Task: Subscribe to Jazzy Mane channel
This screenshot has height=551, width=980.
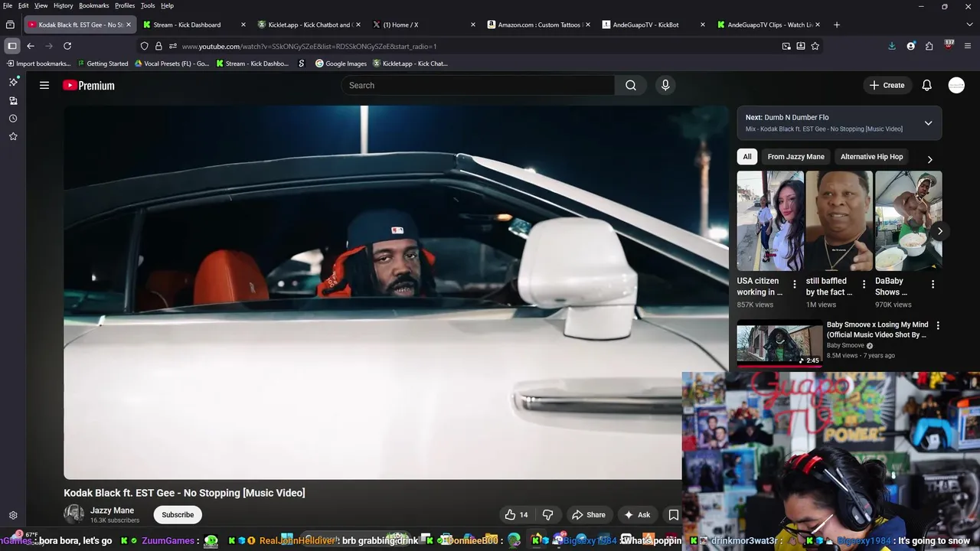Action: tap(178, 515)
